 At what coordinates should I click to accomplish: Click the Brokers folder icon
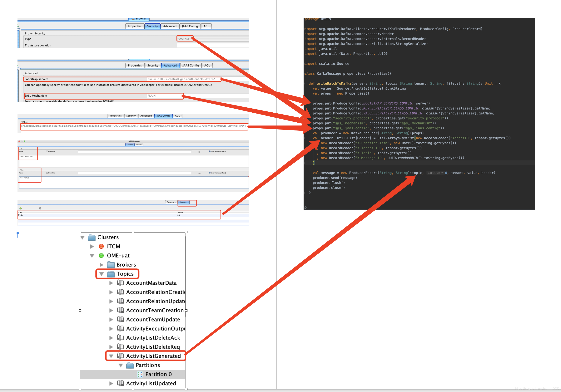[x=111, y=265]
